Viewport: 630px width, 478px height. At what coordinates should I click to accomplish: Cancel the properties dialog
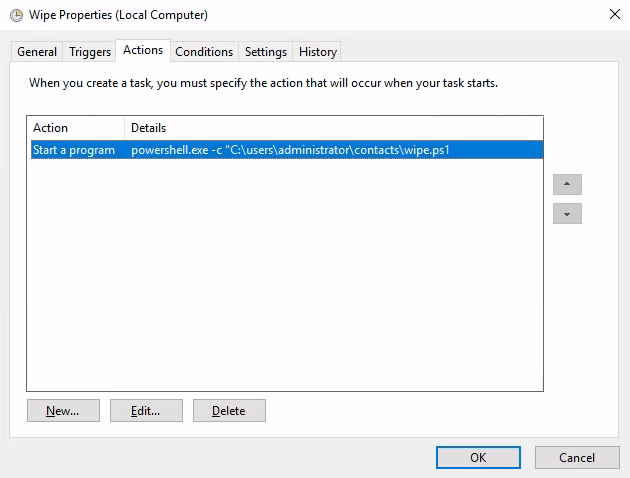[x=577, y=458]
